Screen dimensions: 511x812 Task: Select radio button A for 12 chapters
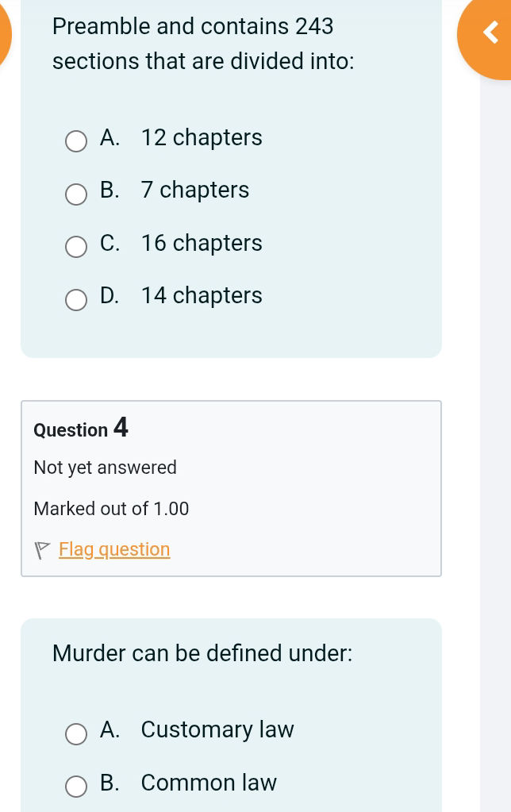point(76,140)
